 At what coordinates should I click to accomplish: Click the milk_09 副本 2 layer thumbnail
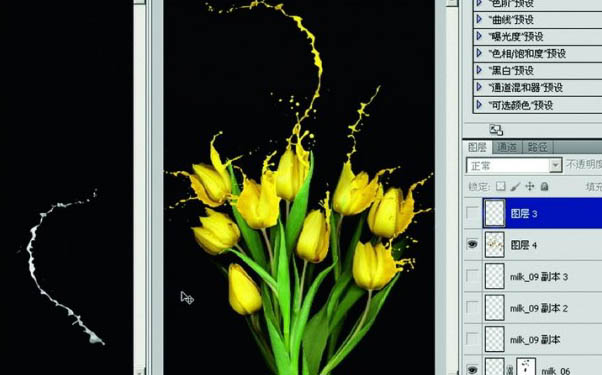[x=494, y=307]
